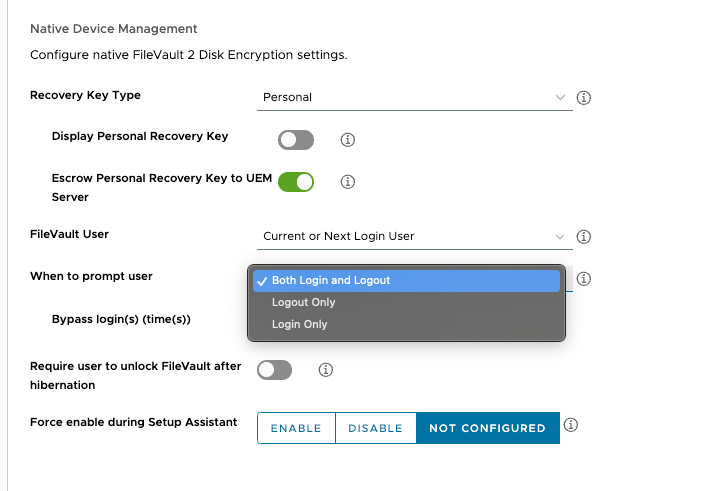This screenshot has width=707, height=491.
Task: Click ENABLE for Setup Assistant
Action: click(x=296, y=428)
